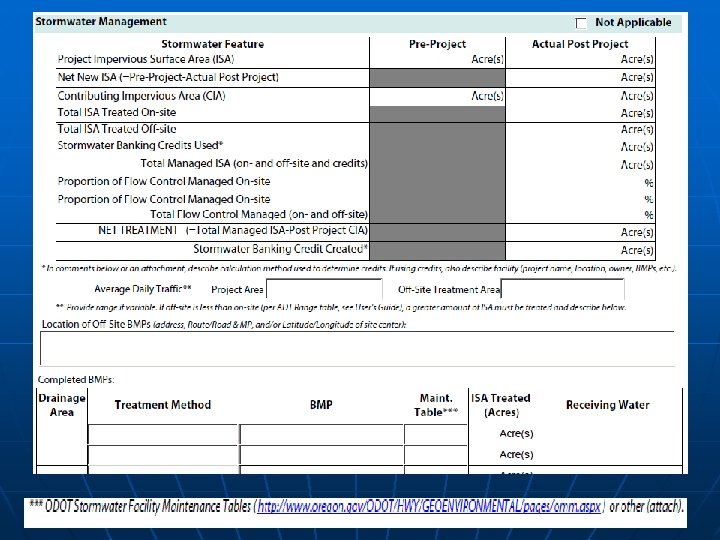This screenshot has height=540, width=720.
Task: Click the Stormwater Feature column header
Action: click(213, 44)
